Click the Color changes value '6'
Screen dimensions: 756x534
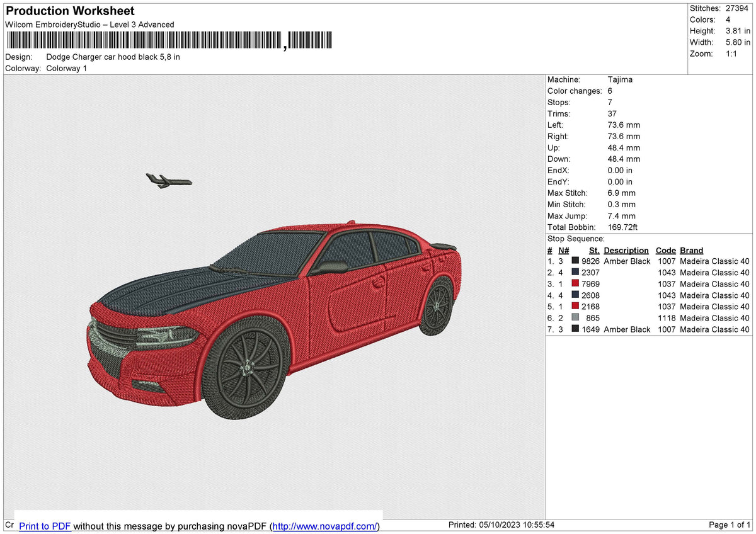[610, 91]
